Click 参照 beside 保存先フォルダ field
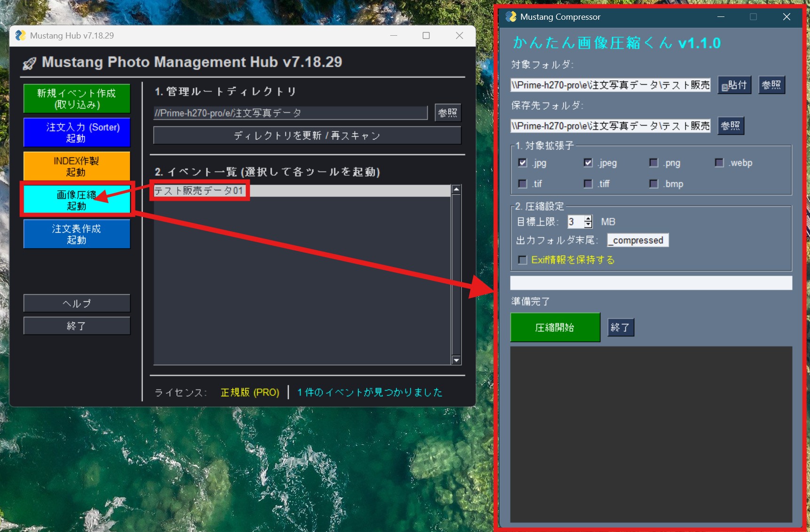 tap(731, 126)
